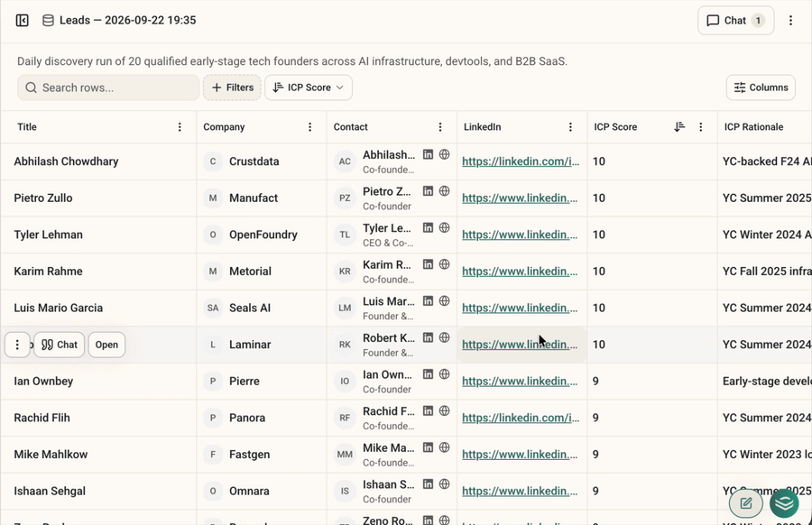Open Contact column options menu

pos(440,127)
